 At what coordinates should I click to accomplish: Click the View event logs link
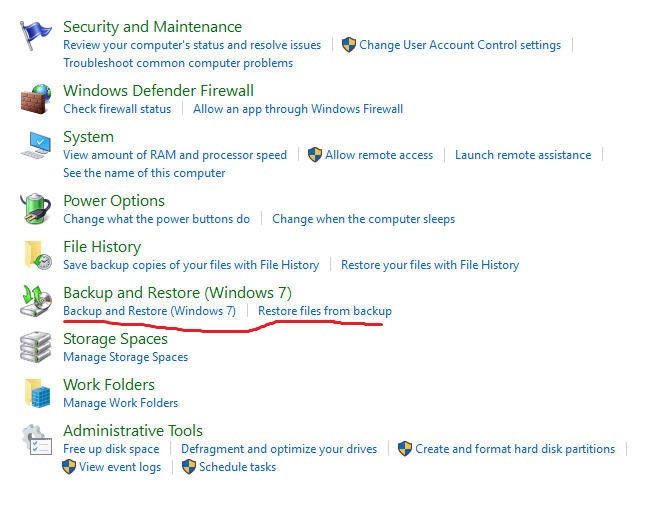(x=120, y=467)
